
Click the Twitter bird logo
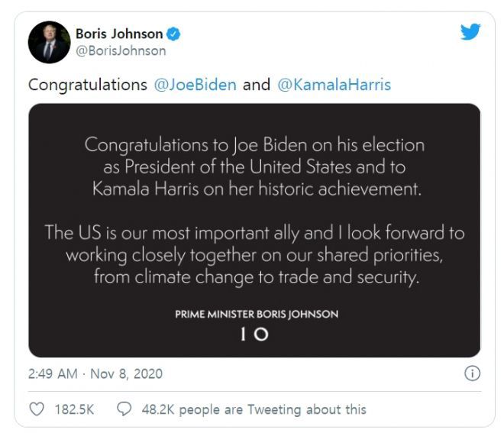point(470,32)
